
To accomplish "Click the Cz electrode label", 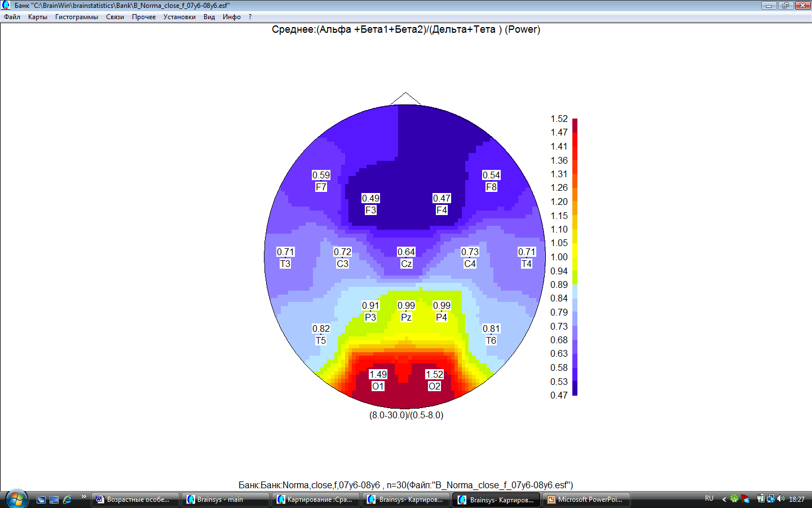I will 406,264.
